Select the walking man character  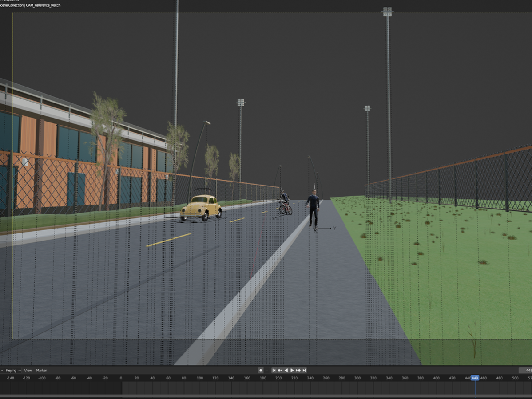[313, 209]
